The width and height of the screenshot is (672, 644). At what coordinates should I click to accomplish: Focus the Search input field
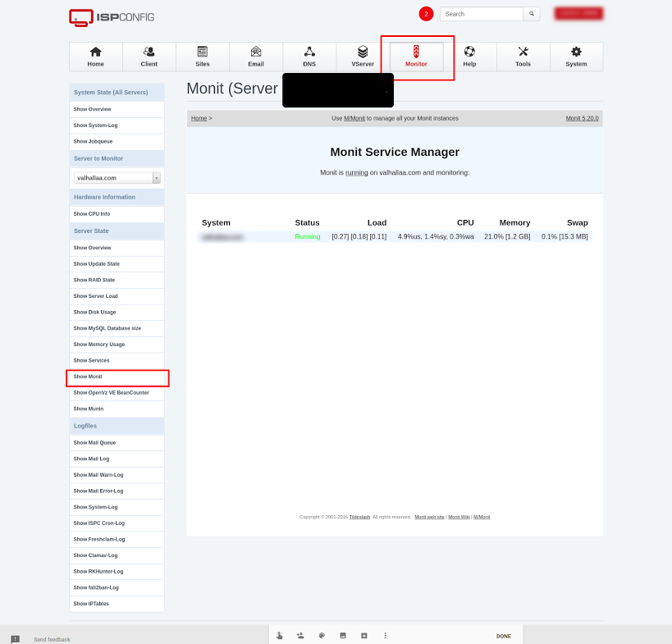[482, 14]
